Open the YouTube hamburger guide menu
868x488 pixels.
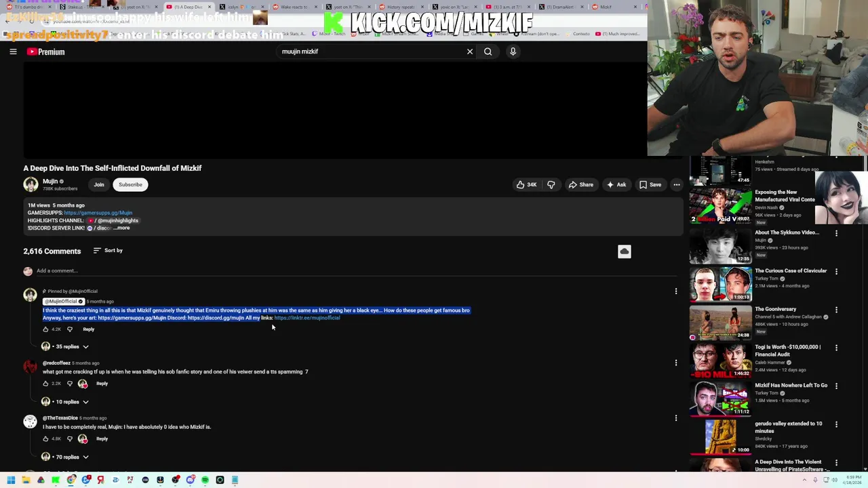pos(13,52)
